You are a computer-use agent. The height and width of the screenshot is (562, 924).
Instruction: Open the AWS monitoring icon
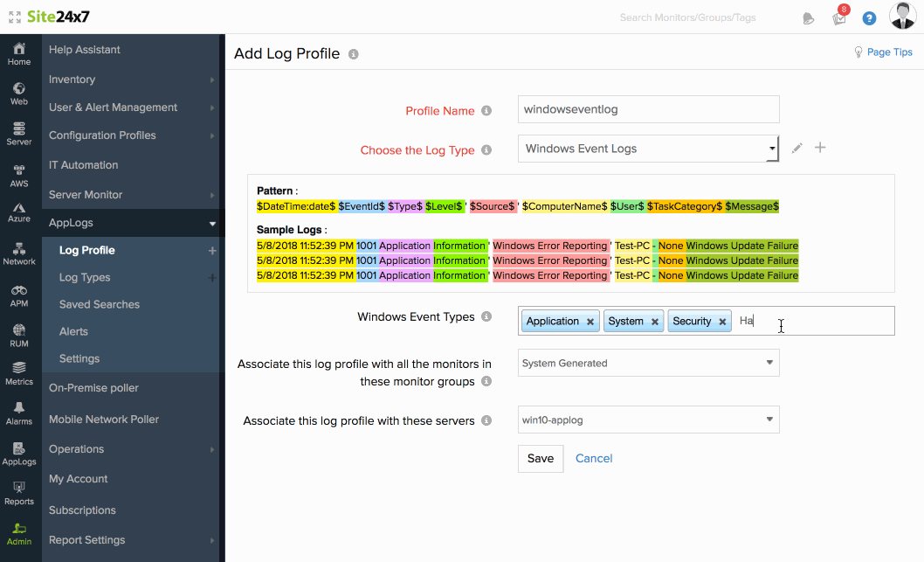[x=18, y=175]
